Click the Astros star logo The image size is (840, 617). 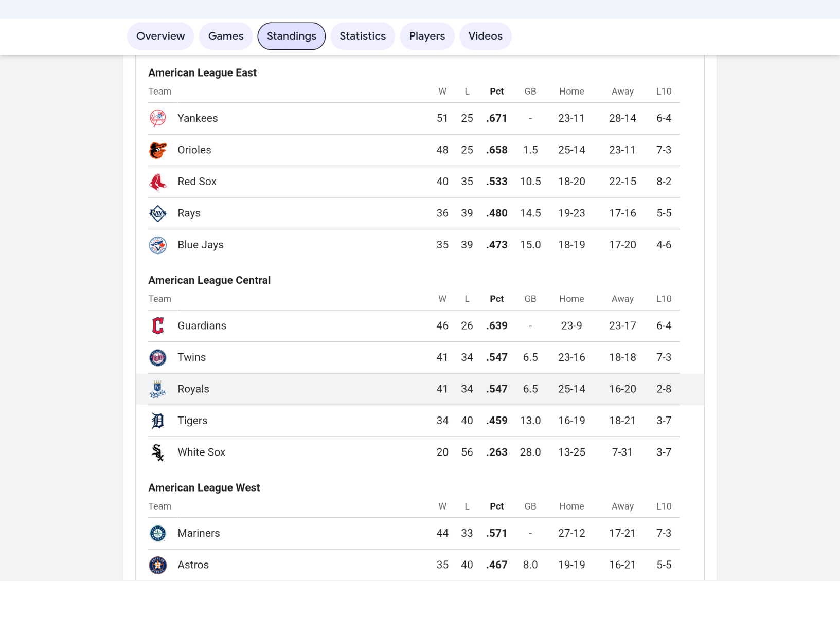[158, 565]
